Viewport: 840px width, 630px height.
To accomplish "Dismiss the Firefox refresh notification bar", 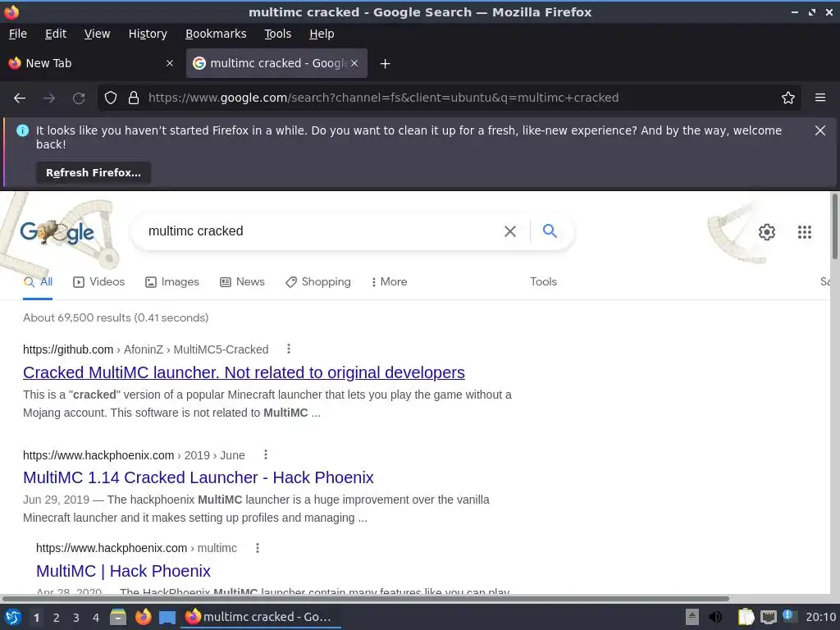I will pyautogui.click(x=819, y=130).
